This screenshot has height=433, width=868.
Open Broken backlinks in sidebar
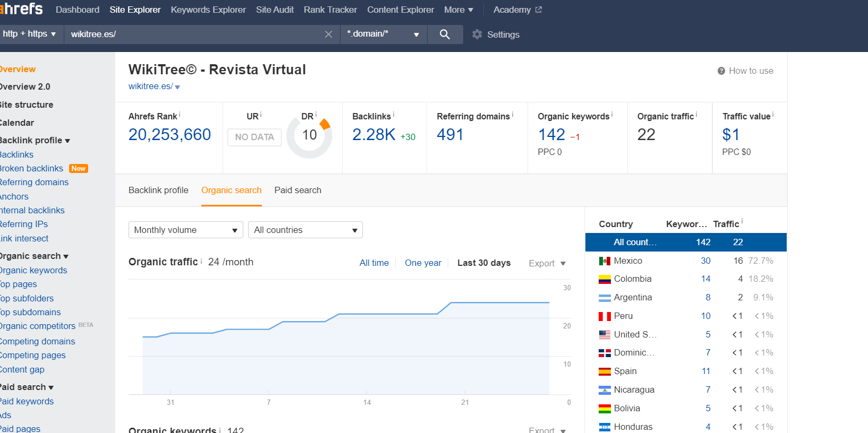[31, 168]
